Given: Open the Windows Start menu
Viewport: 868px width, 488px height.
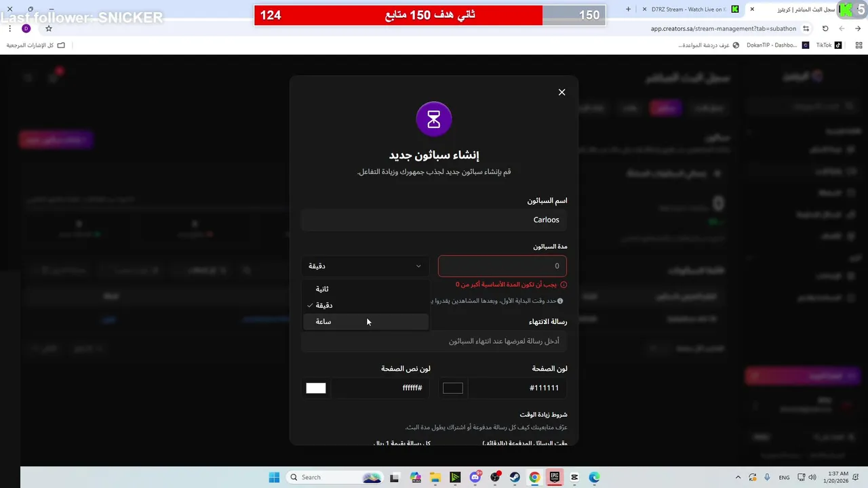Looking at the screenshot, I should 274,477.
